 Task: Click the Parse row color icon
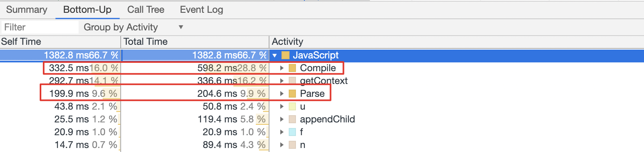tap(292, 94)
